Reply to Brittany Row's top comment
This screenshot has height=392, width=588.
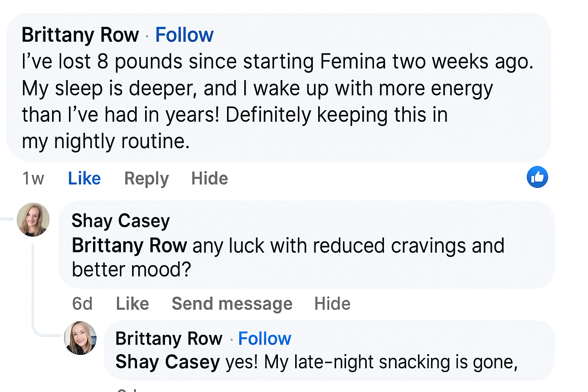[146, 179]
